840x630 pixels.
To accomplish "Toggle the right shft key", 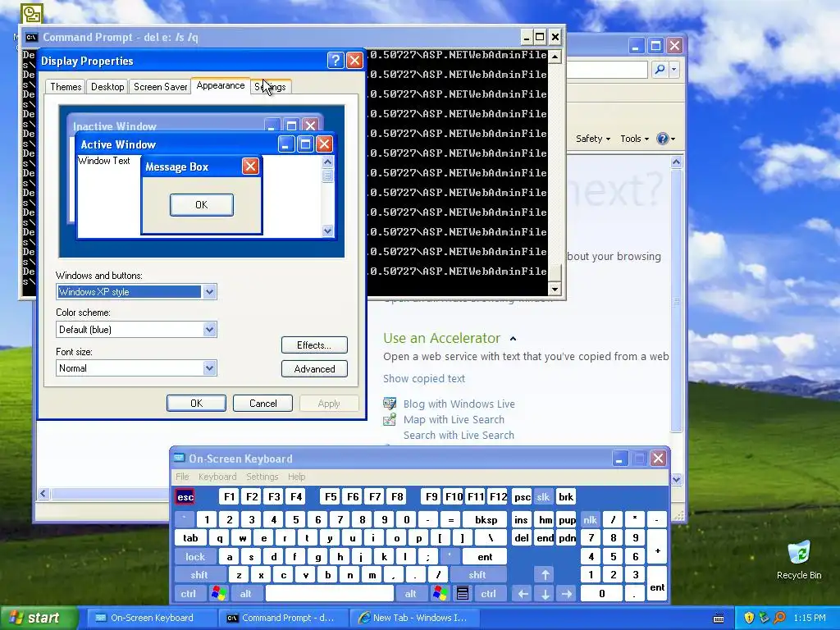I will [477, 575].
